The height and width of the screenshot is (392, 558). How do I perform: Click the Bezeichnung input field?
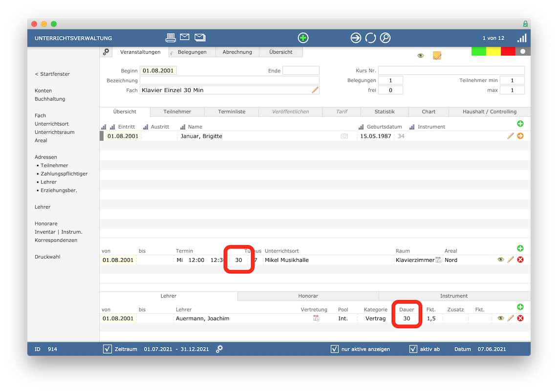click(x=230, y=81)
